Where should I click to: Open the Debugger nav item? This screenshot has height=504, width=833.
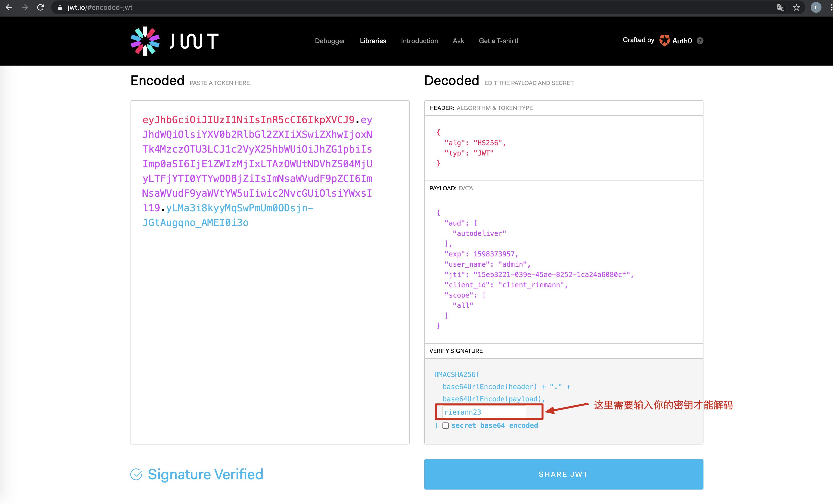pyautogui.click(x=330, y=41)
